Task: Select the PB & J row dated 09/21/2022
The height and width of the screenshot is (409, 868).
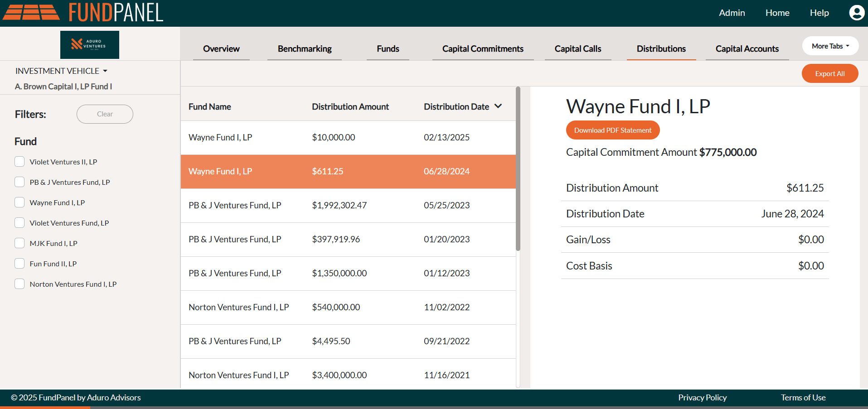Action: (x=348, y=342)
